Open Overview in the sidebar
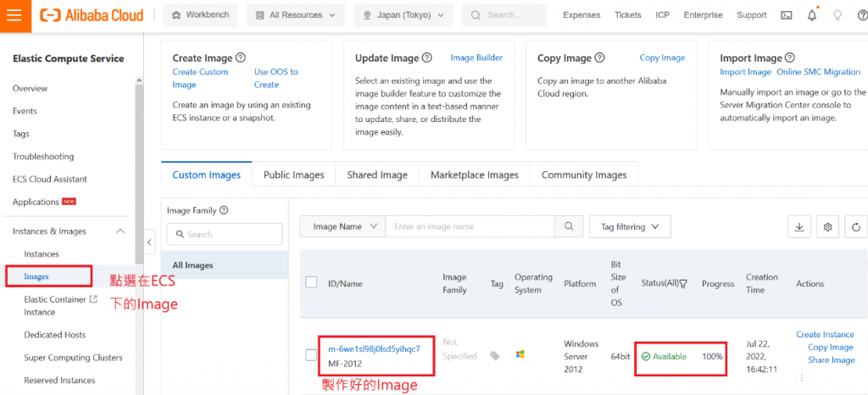The width and height of the screenshot is (868, 395). [30, 88]
